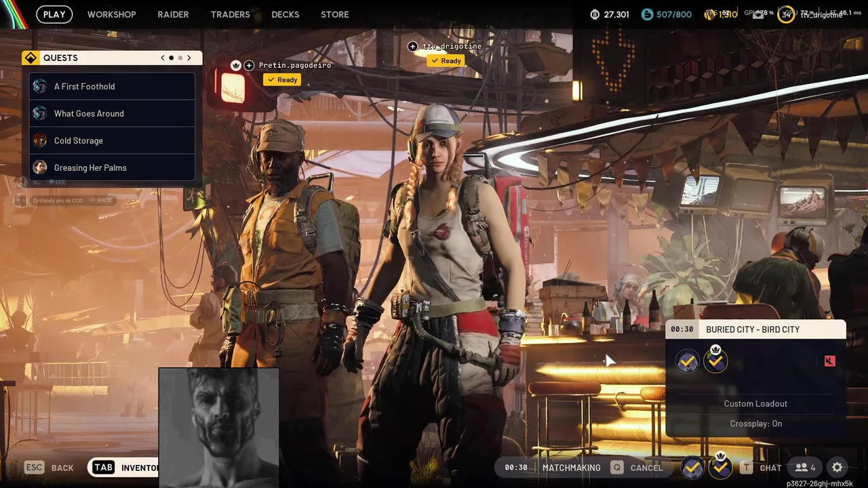Click the blue stash capacity icon
Viewport: 868px width, 488px height.
coord(647,14)
